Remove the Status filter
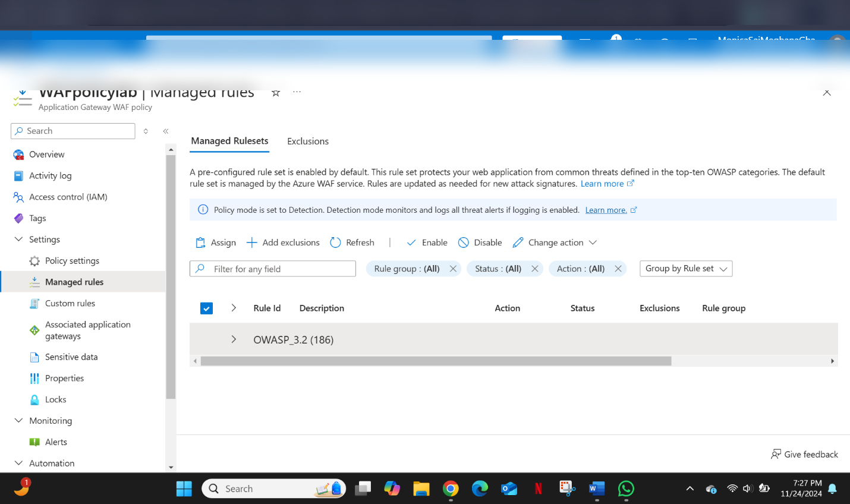Screen dimensions: 850x504 (x=535, y=269)
